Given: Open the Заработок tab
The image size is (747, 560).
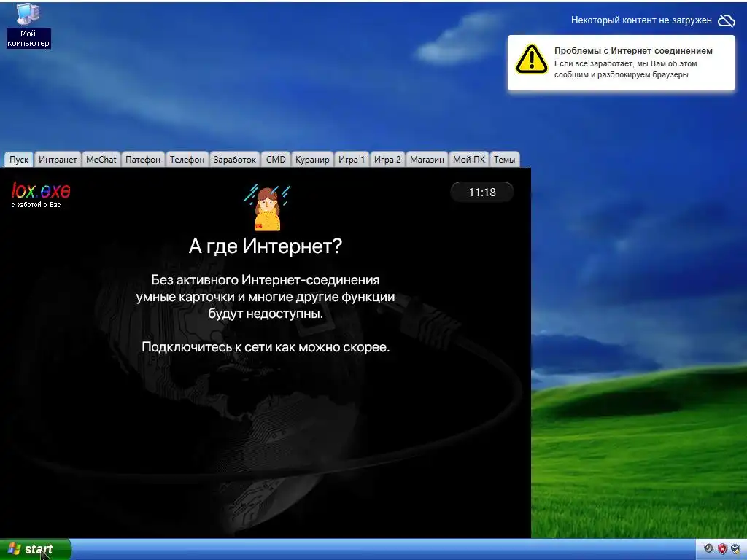Looking at the screenshot, I should 235,160.
